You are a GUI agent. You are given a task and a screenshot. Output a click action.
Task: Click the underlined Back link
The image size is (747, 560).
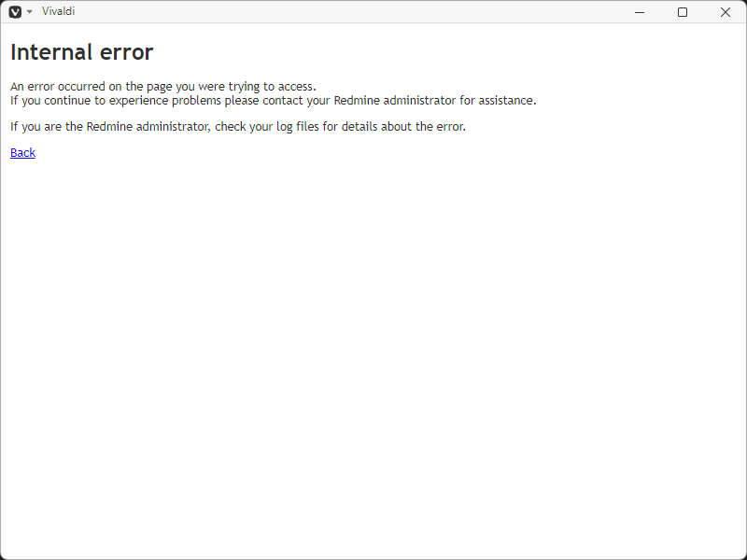pyautogui.click(x=22, y=152)
